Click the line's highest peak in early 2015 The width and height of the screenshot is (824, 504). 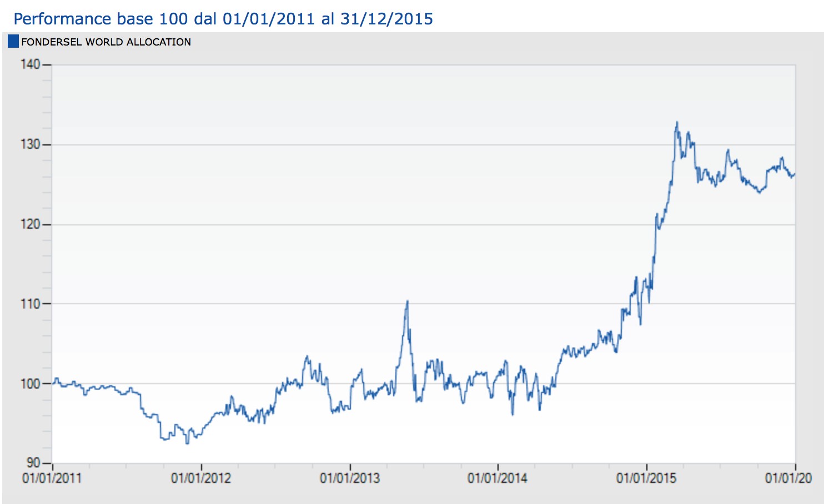(x=677, y=122)
